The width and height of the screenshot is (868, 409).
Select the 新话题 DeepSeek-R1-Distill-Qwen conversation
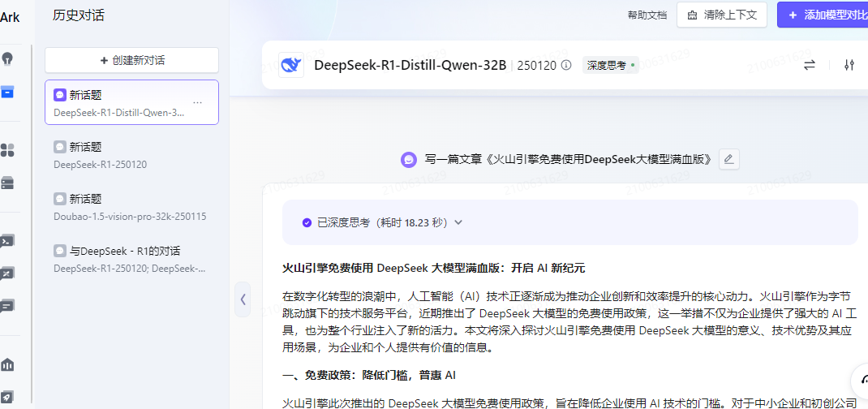(x=131, y=102)
